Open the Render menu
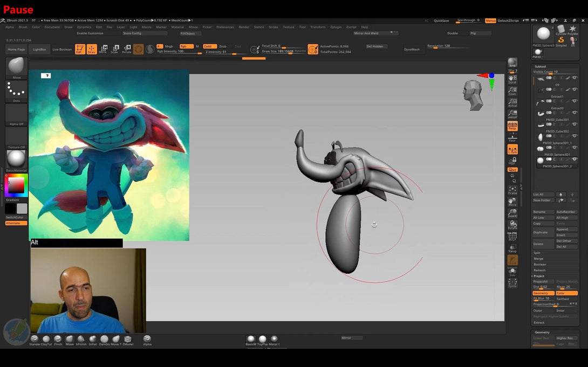Viewport: 588px width, 367px height. tap(244, 27)
